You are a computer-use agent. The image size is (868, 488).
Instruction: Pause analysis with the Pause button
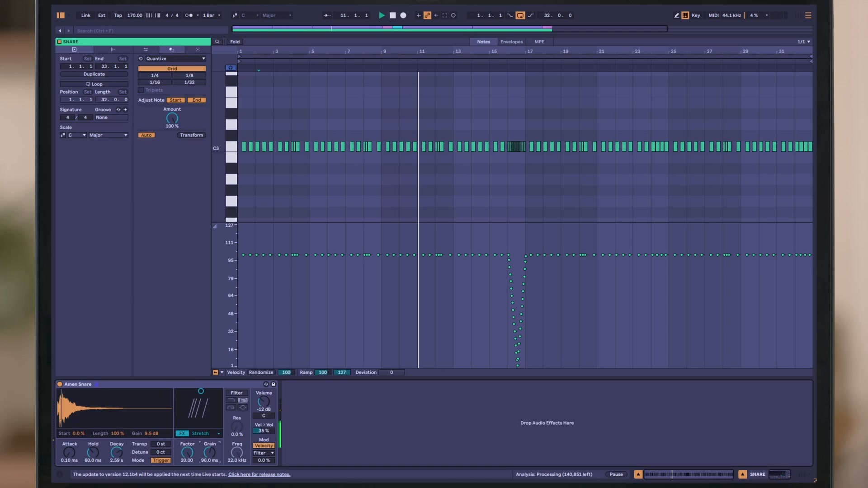[x=616, y=474]
